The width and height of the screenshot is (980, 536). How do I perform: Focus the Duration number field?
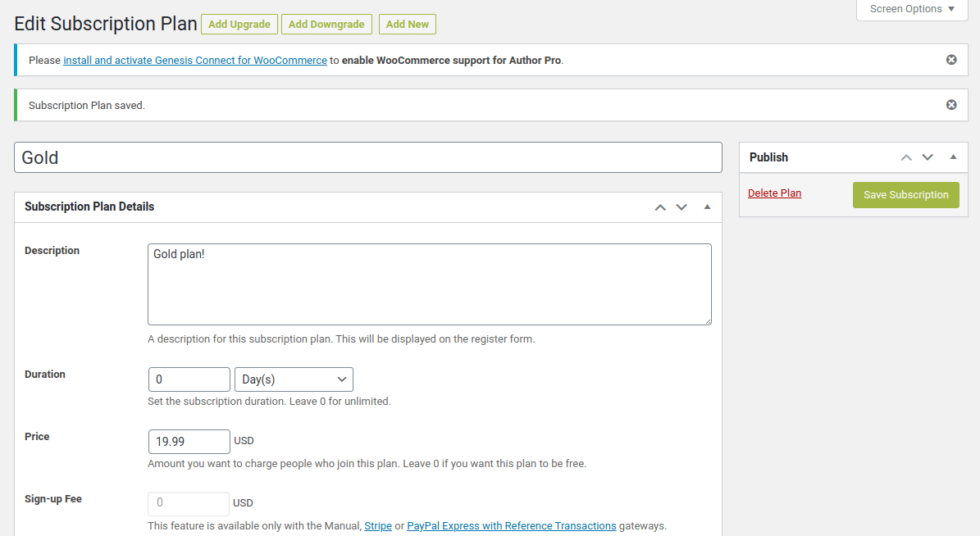[x=189, y=379]
